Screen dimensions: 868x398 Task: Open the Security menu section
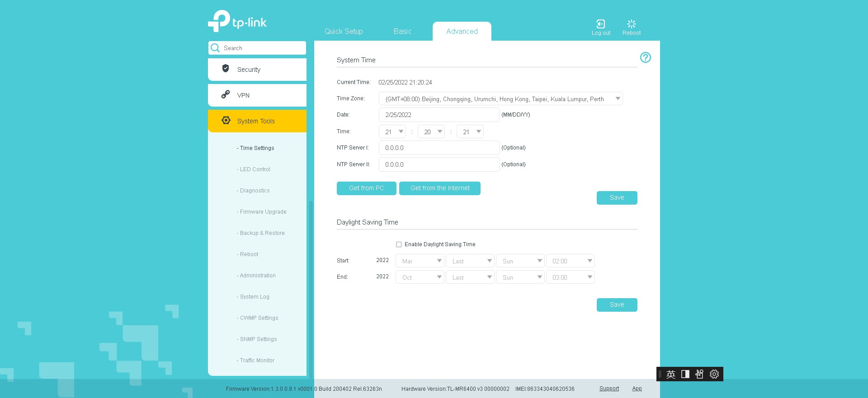[x=257, y=70]
